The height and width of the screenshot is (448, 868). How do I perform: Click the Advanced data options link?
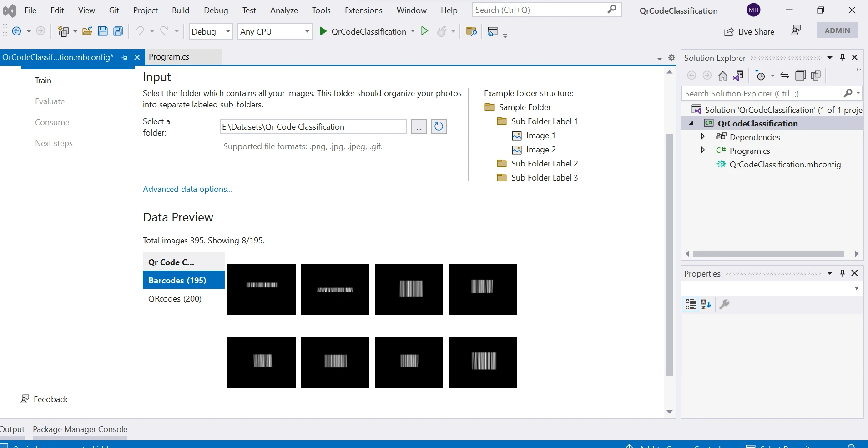pos(187,189)
